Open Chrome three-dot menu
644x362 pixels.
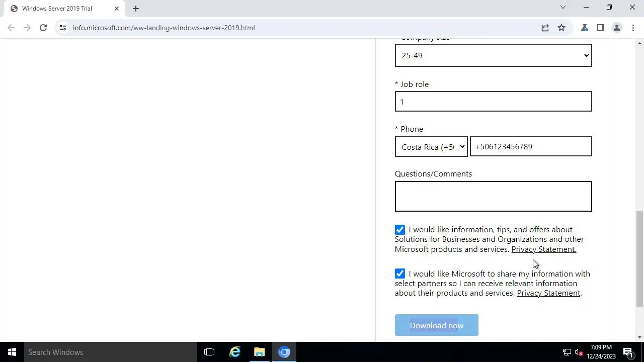632,28
